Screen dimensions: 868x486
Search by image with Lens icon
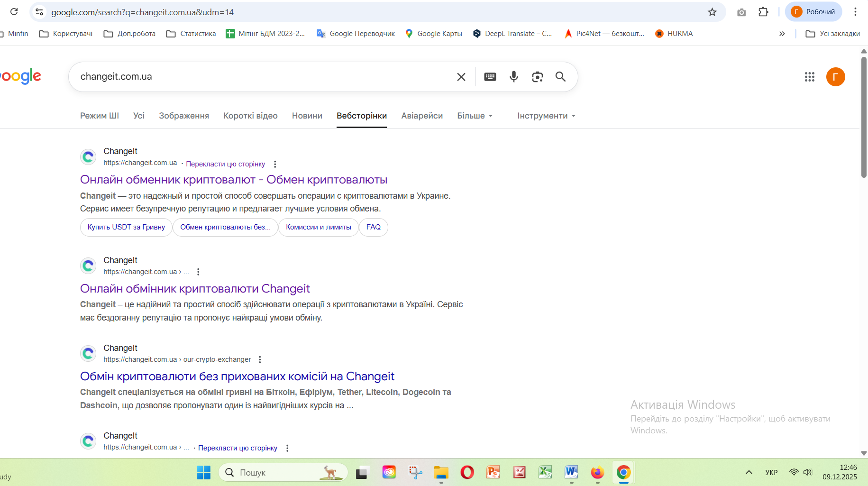tap(537, 77)
